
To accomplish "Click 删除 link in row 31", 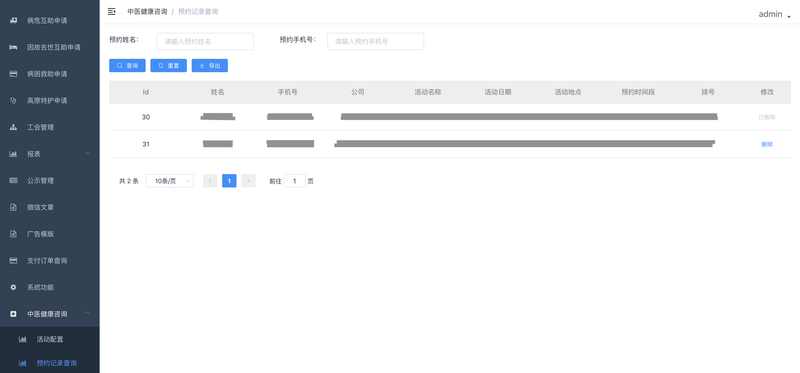I will coord(767,144).
